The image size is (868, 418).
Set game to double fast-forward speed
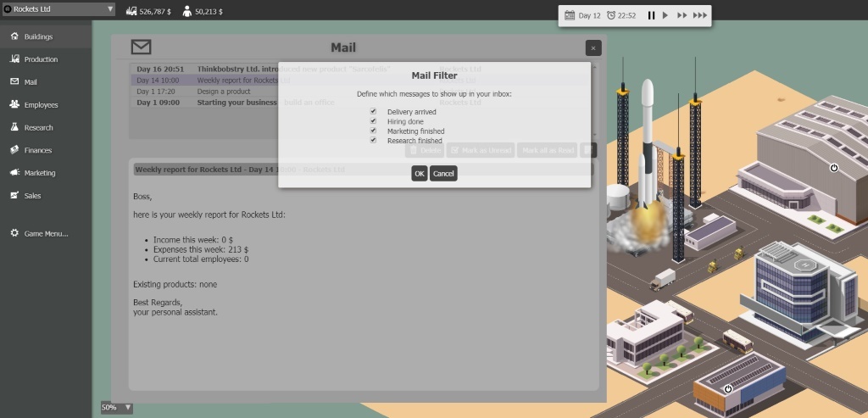[682, 15]
